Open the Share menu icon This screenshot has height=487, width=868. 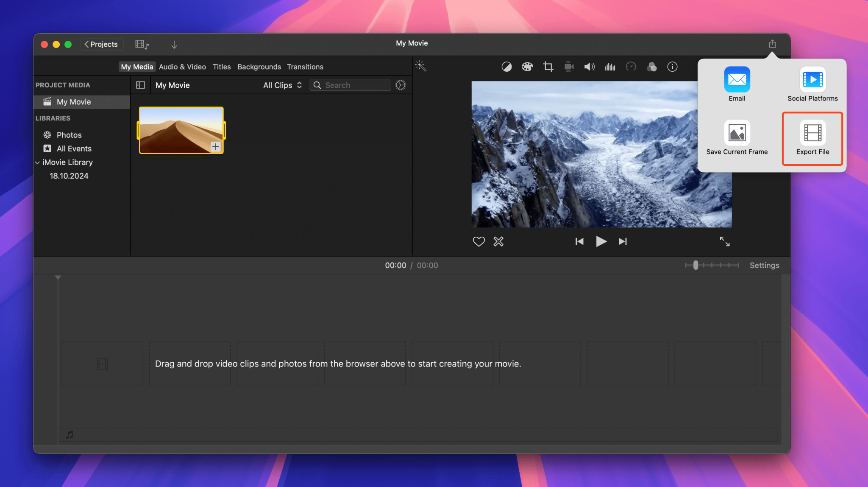773,44
